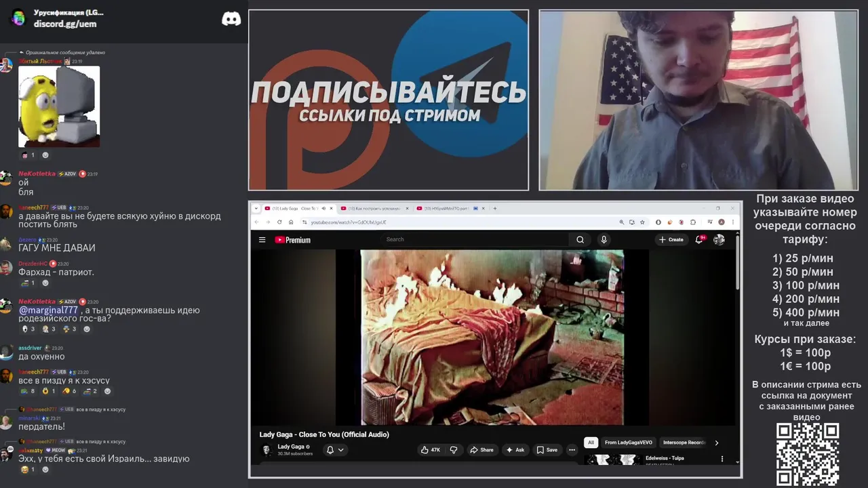Screen dimensions: 868x488
Task: Toggle subscription notification bell for Lady Gaga
Action: click(x=334, y=450)
